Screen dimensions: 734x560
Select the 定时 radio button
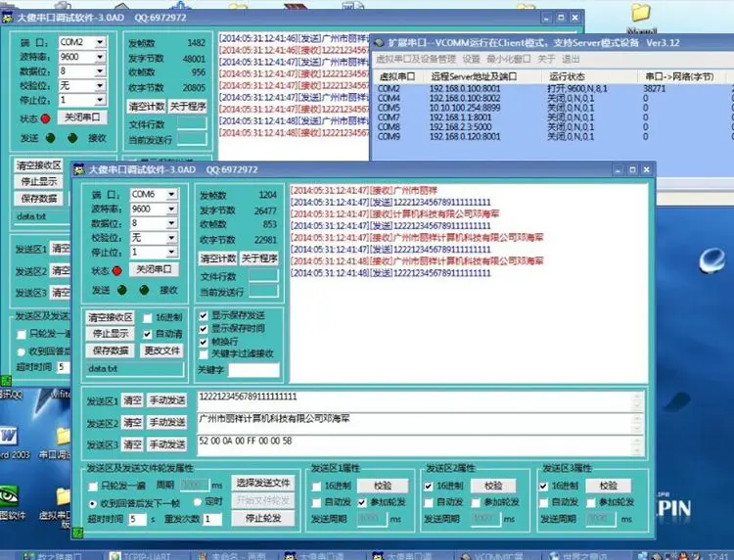pos(198,502)
